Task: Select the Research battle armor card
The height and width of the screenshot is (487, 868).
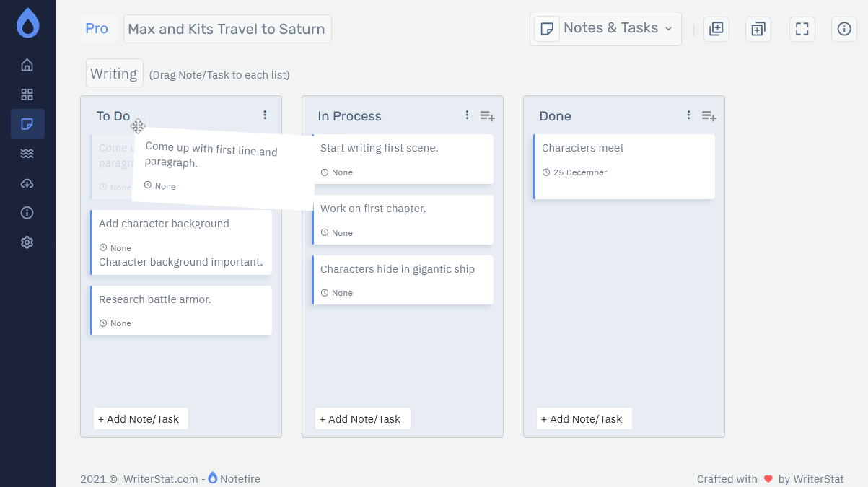Action: (181, 310)
